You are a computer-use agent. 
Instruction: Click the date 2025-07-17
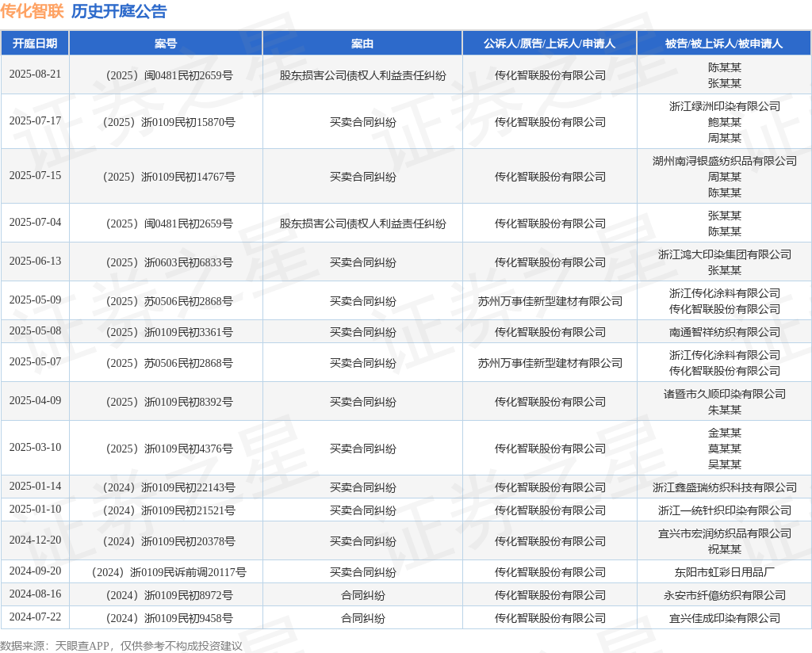35,120
